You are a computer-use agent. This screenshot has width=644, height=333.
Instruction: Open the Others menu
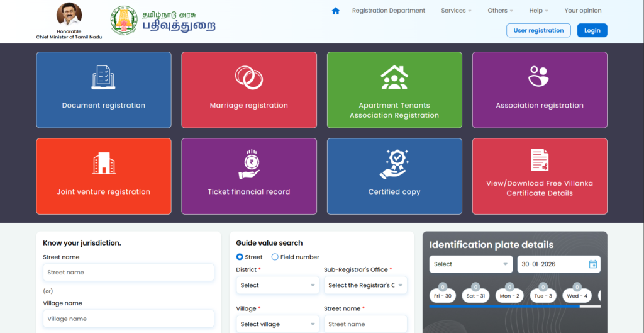tap(500, 11)
